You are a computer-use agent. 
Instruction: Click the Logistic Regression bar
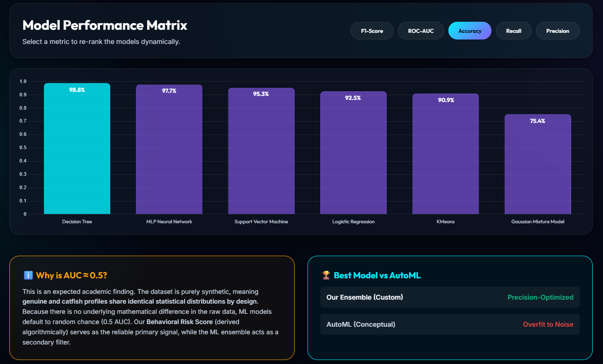coord(353,153)
